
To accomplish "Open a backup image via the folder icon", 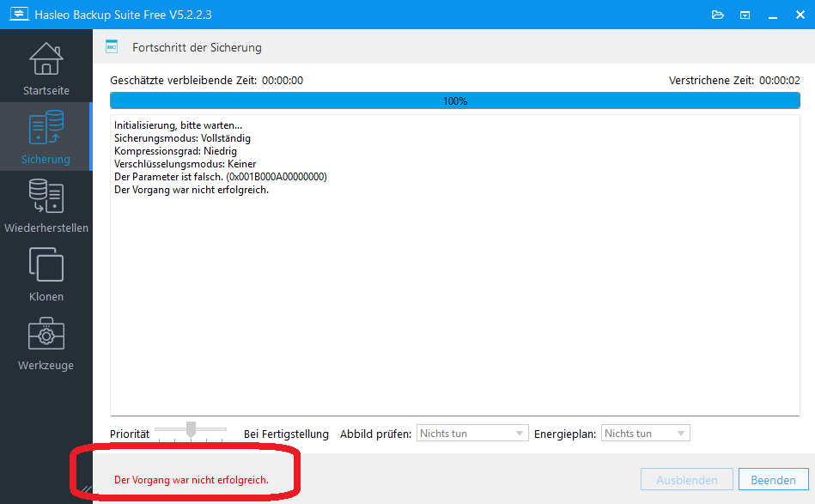I will [x=718, y=15].
